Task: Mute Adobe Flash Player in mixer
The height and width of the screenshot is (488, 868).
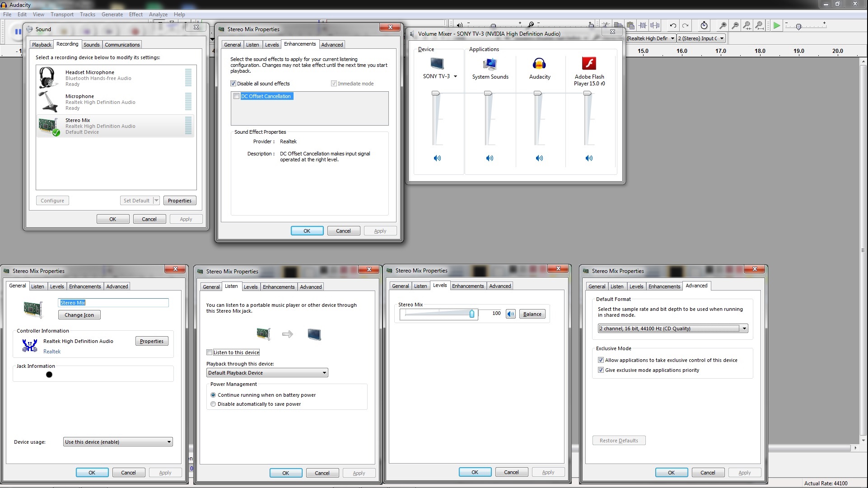Action: [x=589, y=158]
